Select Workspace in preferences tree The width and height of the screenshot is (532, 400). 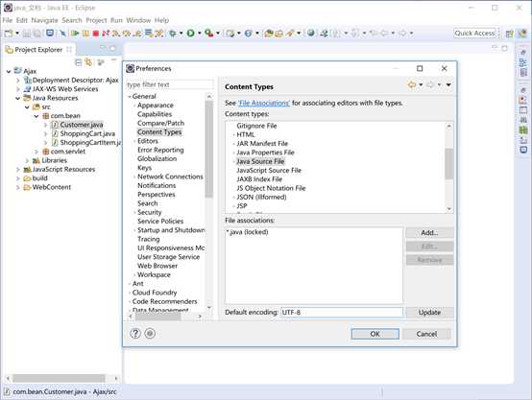pyautogui.click(x=154, y=275)
